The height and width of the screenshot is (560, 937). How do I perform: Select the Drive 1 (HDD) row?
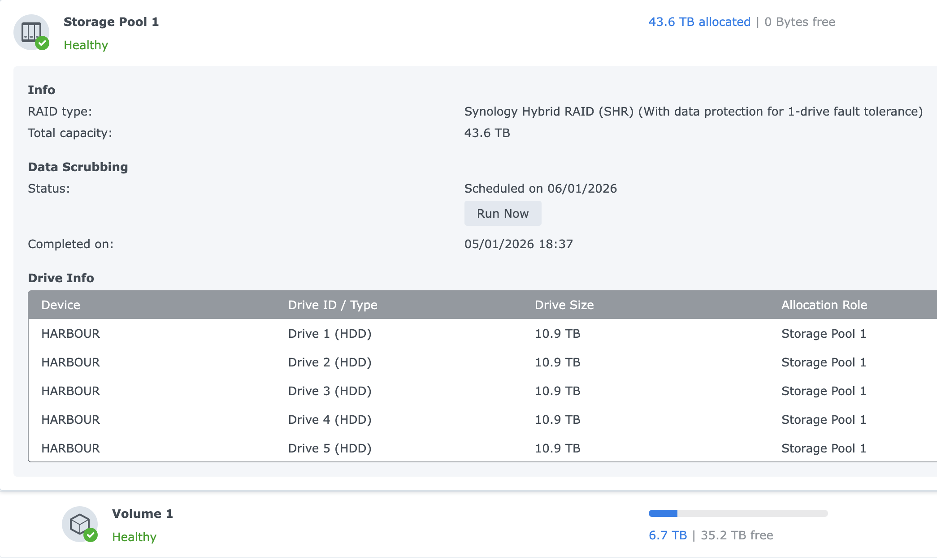(x=482, y=334)
